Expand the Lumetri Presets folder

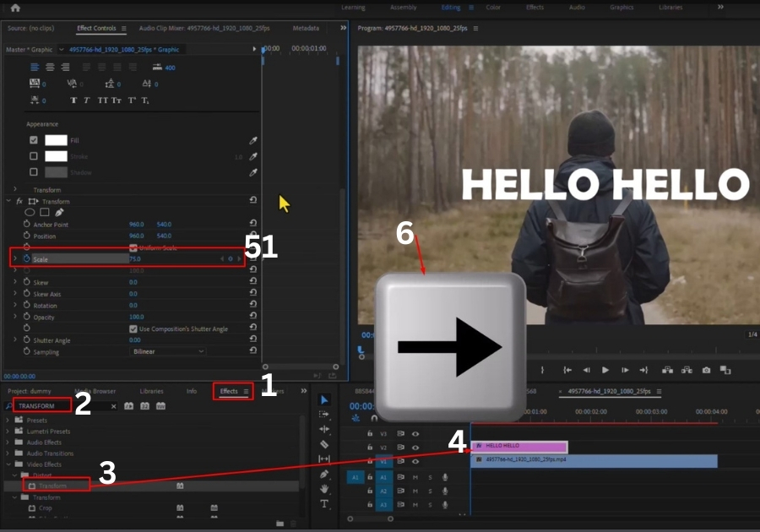click(x=9, y=431)
